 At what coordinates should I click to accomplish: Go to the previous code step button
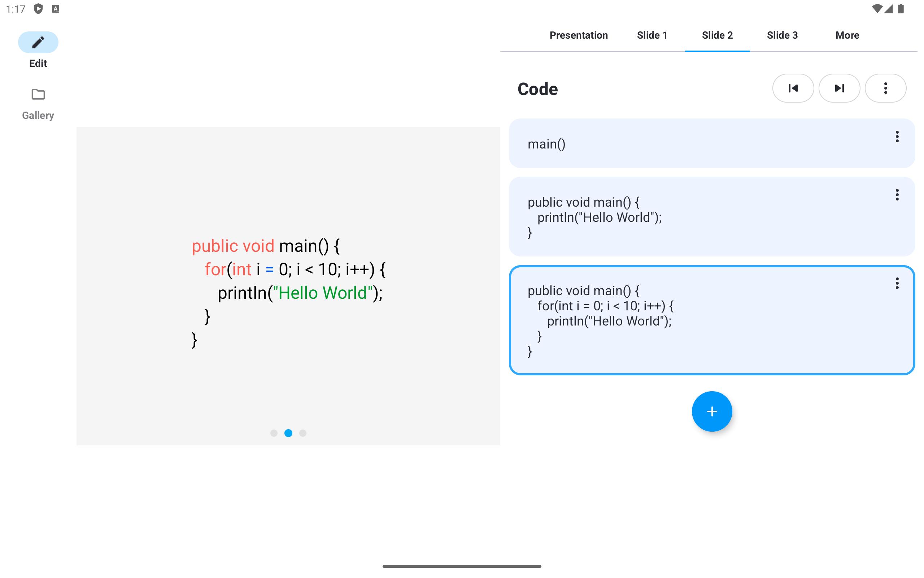click(793, 88)
